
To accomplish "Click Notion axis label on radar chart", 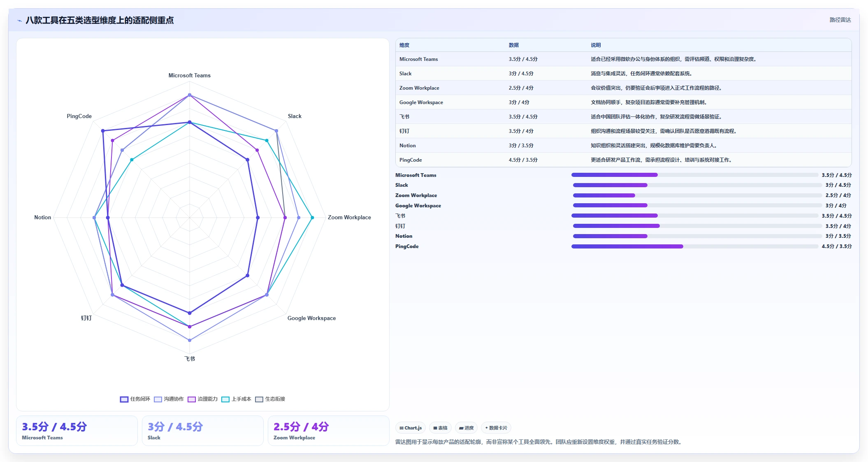I will 43,217.
